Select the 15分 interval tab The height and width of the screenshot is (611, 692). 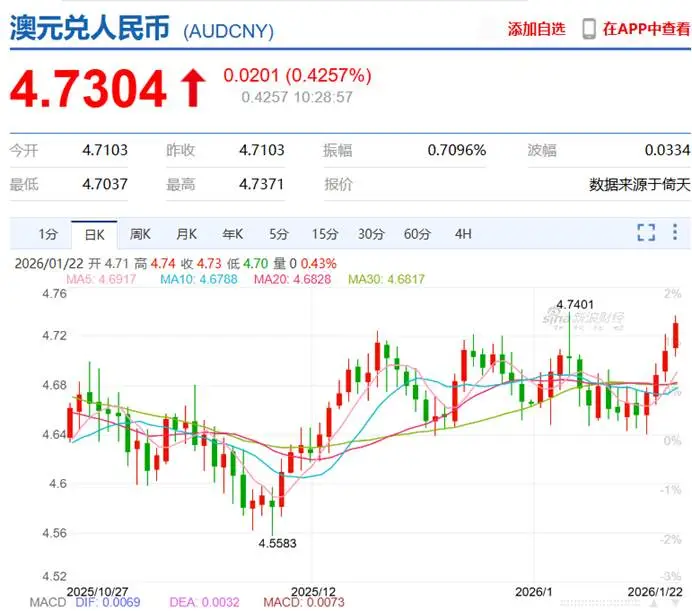(324, 234)
